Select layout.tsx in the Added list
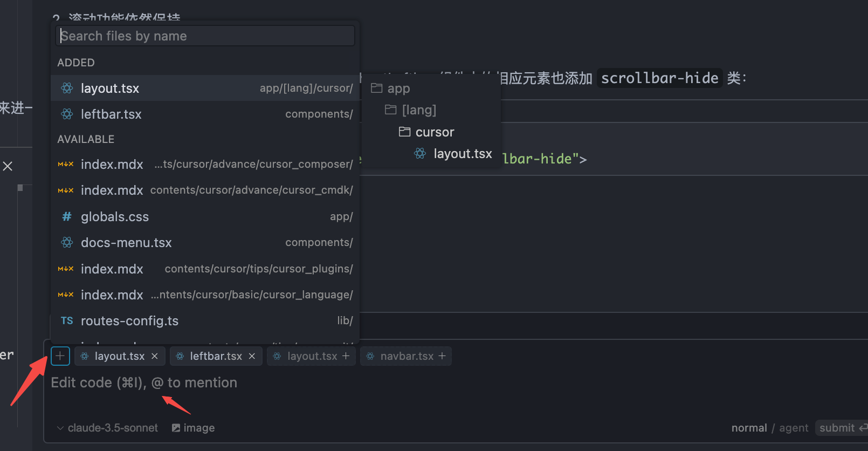The height and width of the screenshot is (451, 868). [x=205, y=88]
